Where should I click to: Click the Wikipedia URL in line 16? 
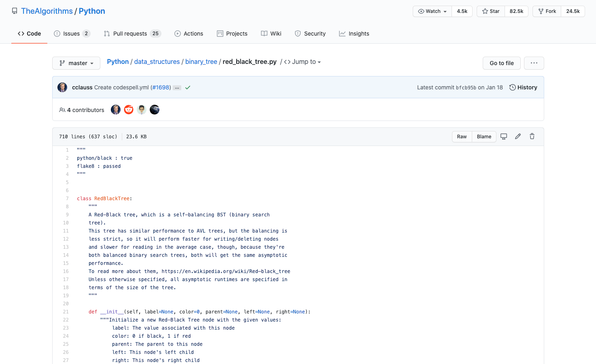(226, 271)
